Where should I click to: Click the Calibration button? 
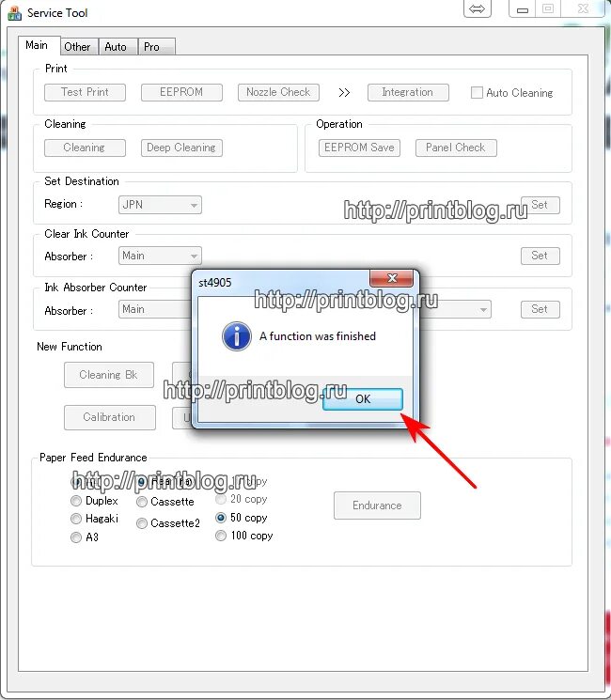point(110,417)
